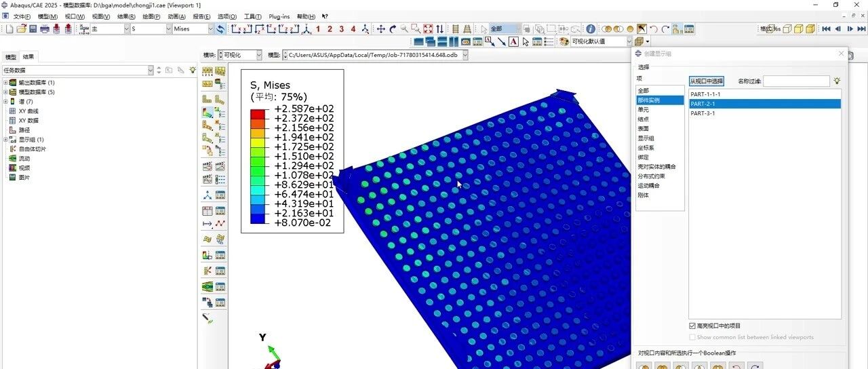Click the Auto-fit view icon
The height and width of the screenshot is (369, 868).
(x=428, y=28)
